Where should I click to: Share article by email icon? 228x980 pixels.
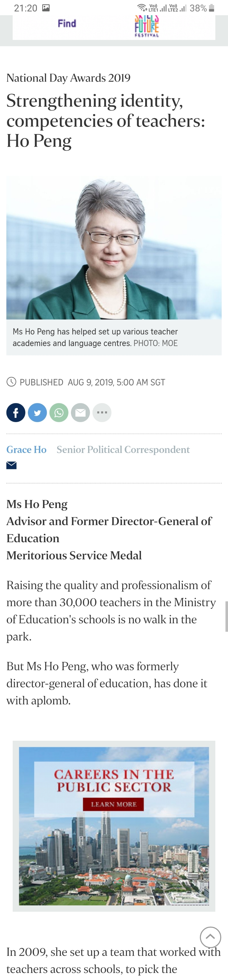click(x=80, y=412)
